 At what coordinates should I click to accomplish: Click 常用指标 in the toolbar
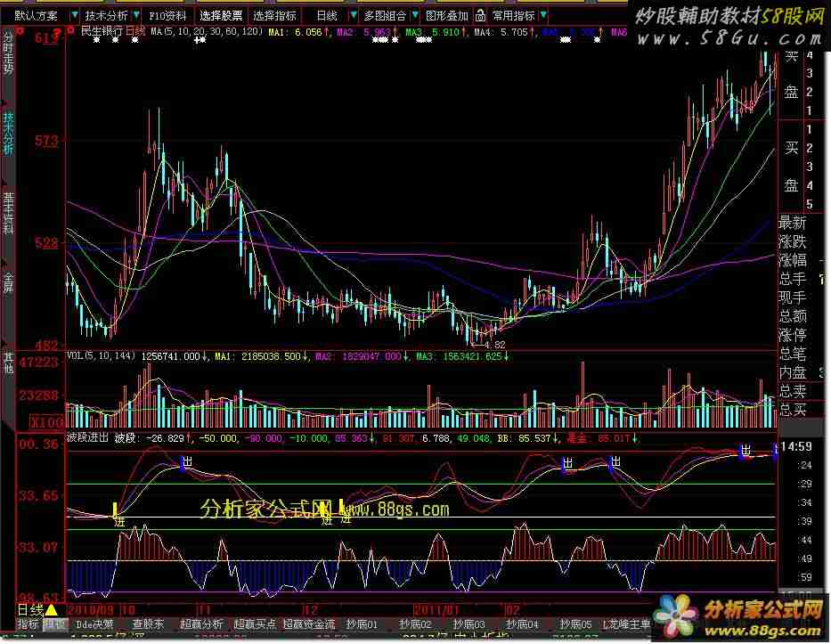click(x=514, y=16)
